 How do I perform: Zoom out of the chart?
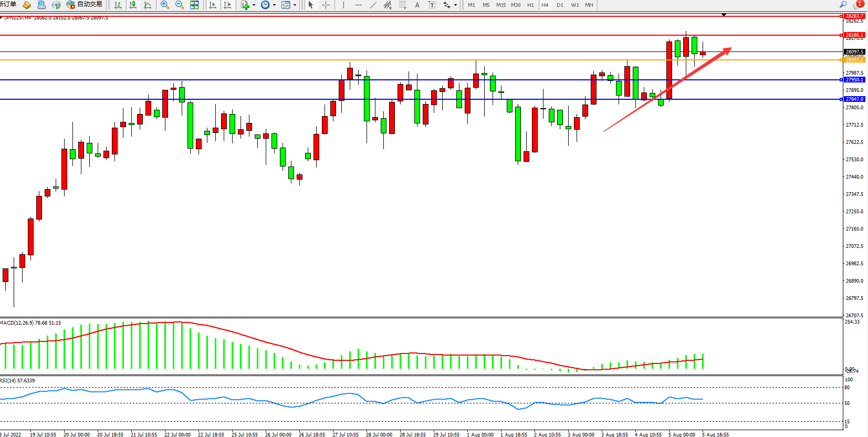[180, 5]
